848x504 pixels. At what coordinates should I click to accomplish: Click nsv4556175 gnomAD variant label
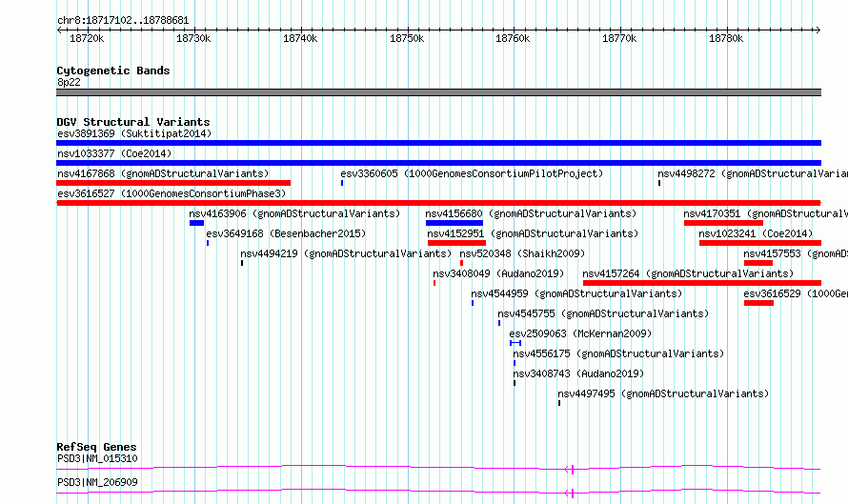coord(618,353)
